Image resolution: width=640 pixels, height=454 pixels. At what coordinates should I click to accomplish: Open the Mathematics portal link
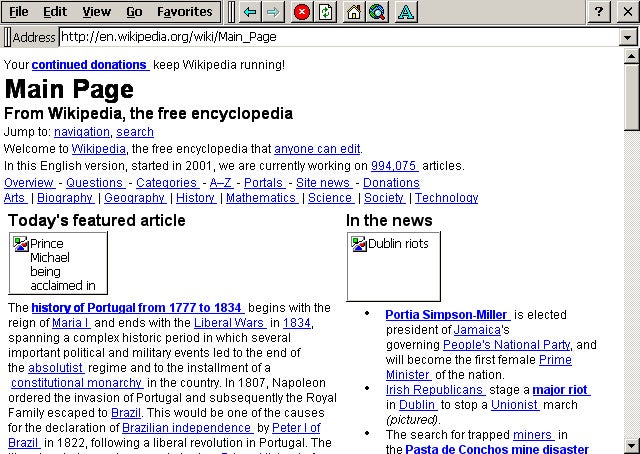click(262, 198)
